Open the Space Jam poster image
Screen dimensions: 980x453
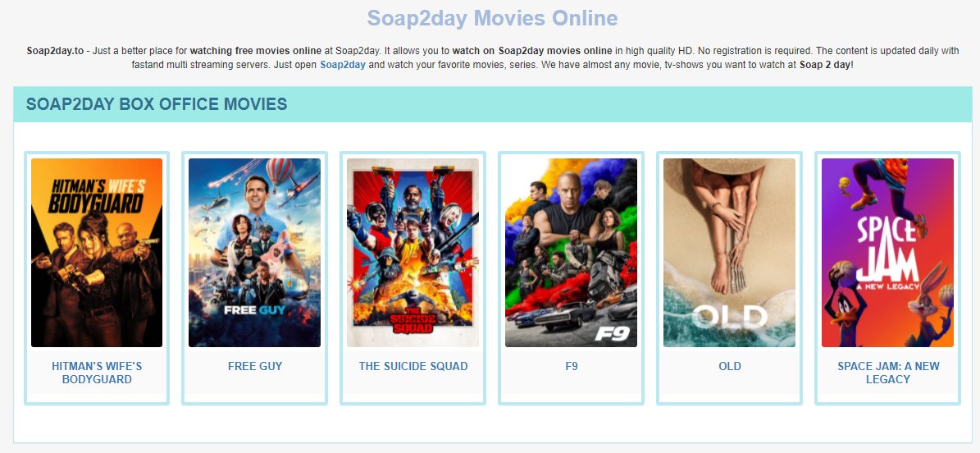pos(887,253)
